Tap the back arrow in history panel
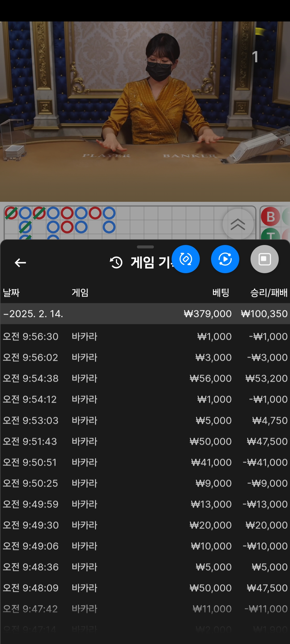This screenshot has width=290, height=644. (x=20, y=262)
